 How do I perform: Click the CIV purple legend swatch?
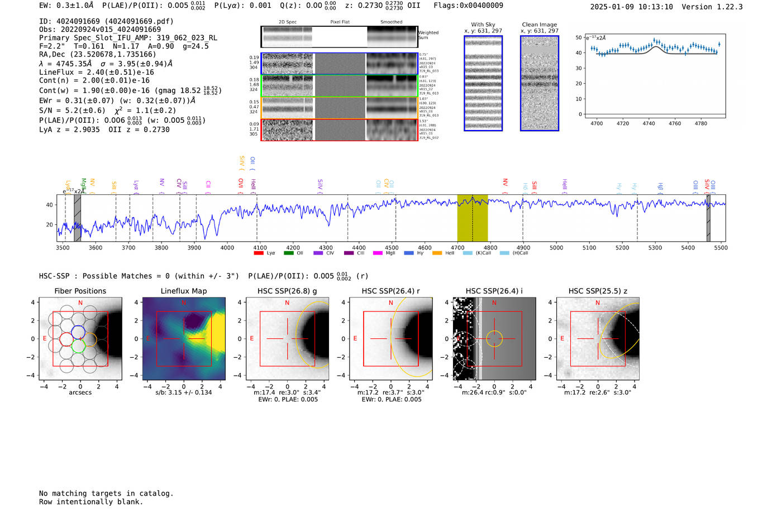[x=318, y=253]
